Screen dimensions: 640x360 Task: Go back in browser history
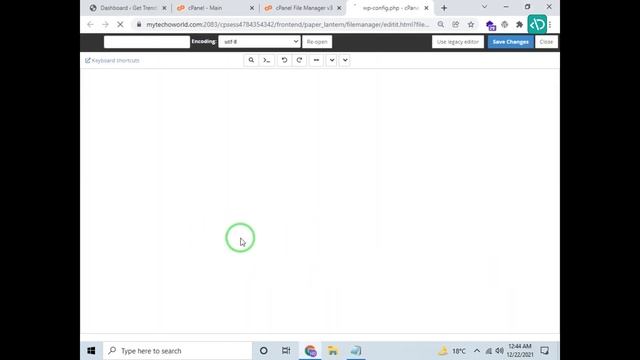coord(90,24)
